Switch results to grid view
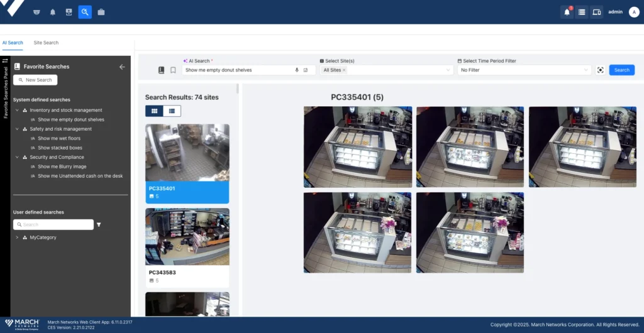Screen dimensions: 644x333 (x=153, y=111)
